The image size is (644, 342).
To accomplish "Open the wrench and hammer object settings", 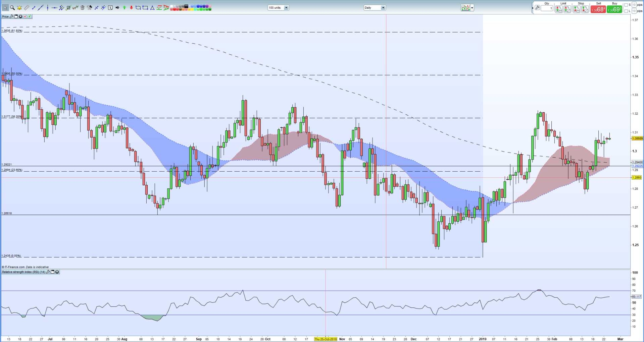I will [x=89, y=8].
